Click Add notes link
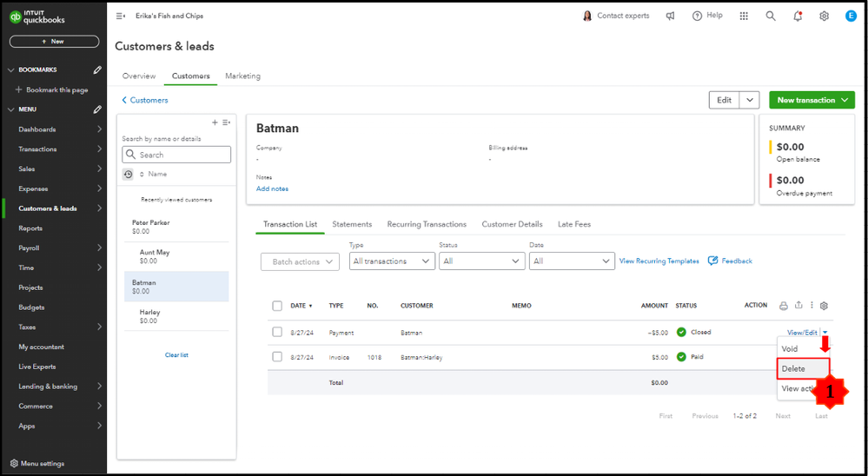Screen dimensions: 868x476 272,188
